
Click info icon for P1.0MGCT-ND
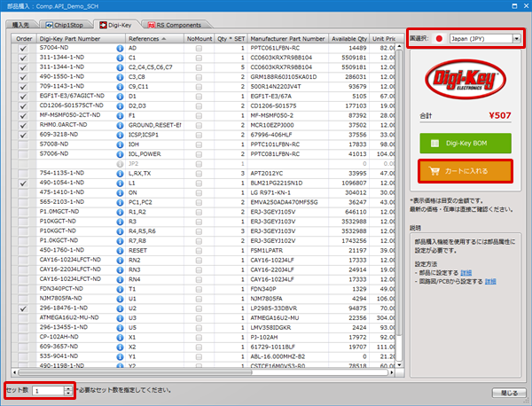point(120,213)
